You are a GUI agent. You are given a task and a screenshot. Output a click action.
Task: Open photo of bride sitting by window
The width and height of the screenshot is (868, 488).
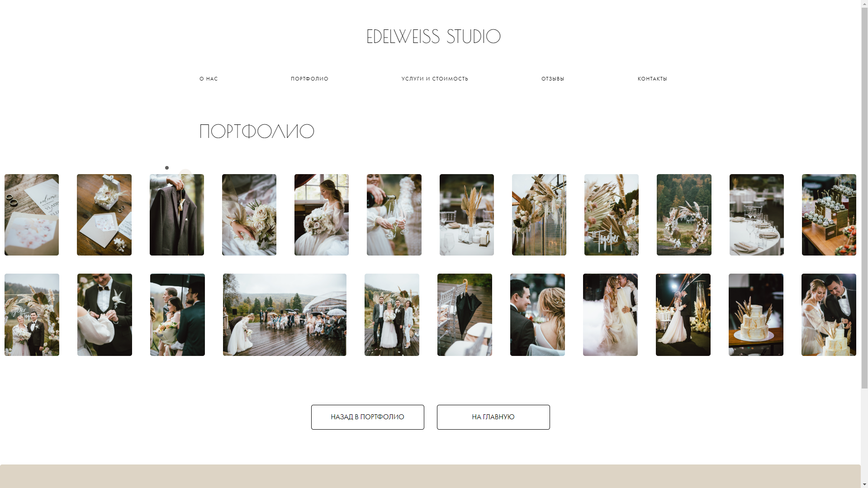coord(322,215)
